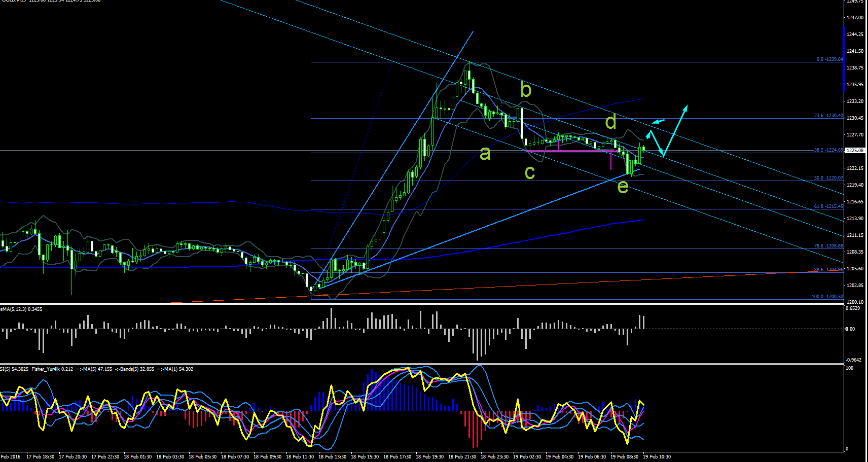Click price scale value 1208.35
Screen dimensions: 868x462
[855, 252]
